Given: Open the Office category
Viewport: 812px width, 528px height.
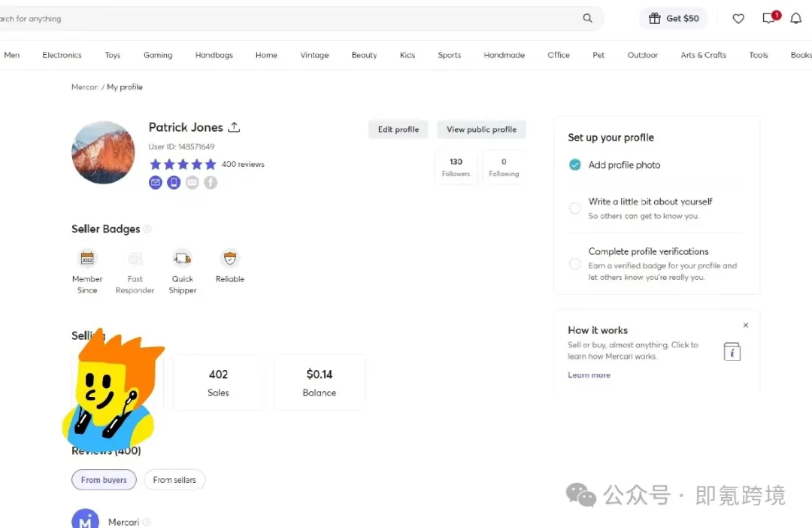Looking at the screenshot, I should click(558, 55).
